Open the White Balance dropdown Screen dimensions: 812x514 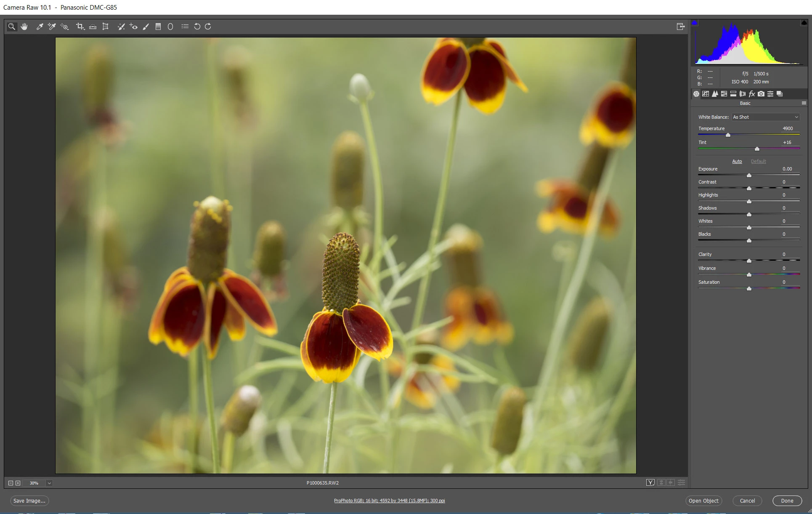click(765, 117)
